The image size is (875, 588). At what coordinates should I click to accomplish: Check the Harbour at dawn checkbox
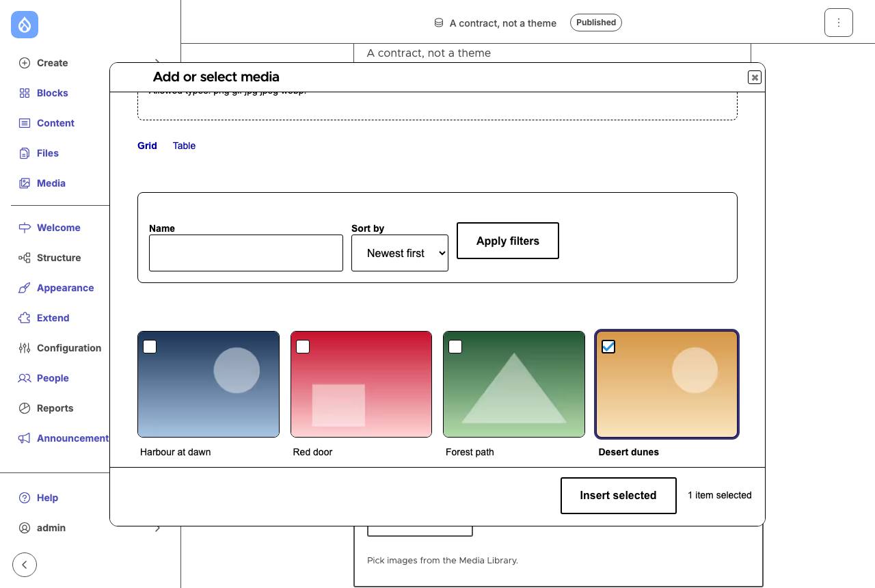[x=150, y=347]
